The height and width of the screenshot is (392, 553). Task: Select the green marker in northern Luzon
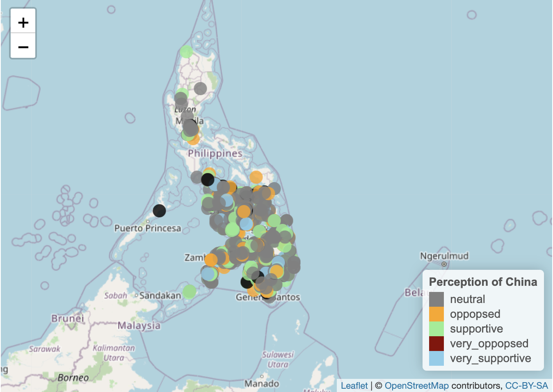point(186,52)
